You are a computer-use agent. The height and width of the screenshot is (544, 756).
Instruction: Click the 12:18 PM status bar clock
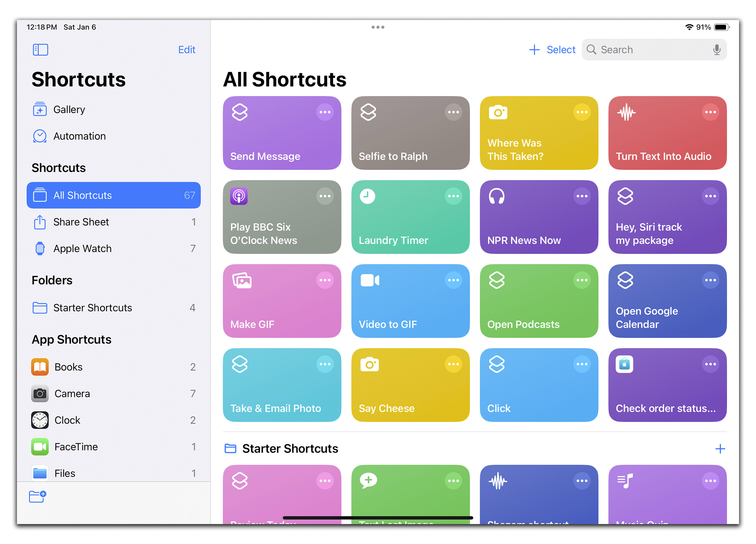tap(42, 27)
